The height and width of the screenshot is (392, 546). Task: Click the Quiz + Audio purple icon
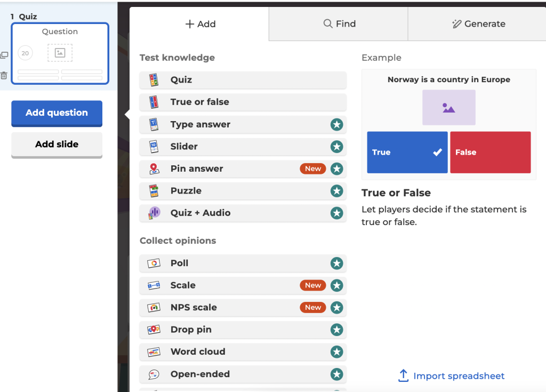click(154, 213)
